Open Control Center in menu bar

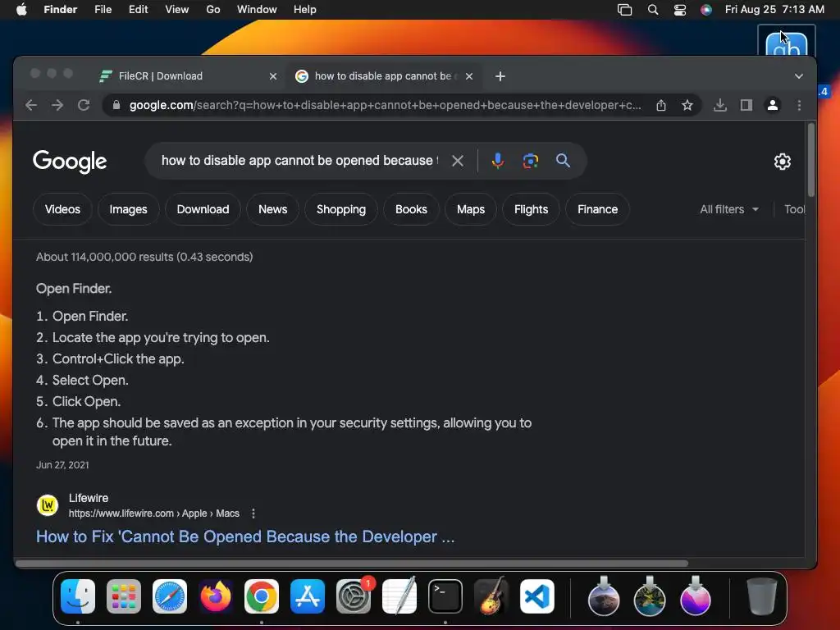[680, 10]
